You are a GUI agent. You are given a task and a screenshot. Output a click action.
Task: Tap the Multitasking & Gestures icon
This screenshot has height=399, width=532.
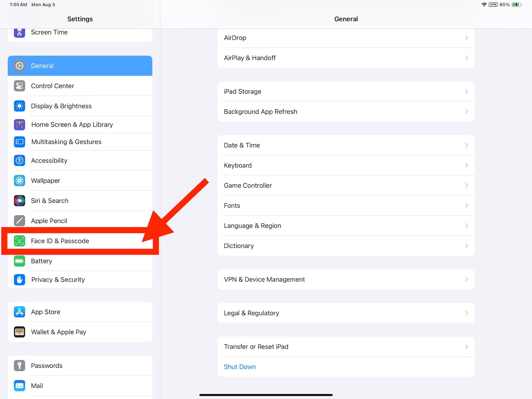[x=20, y=142]
